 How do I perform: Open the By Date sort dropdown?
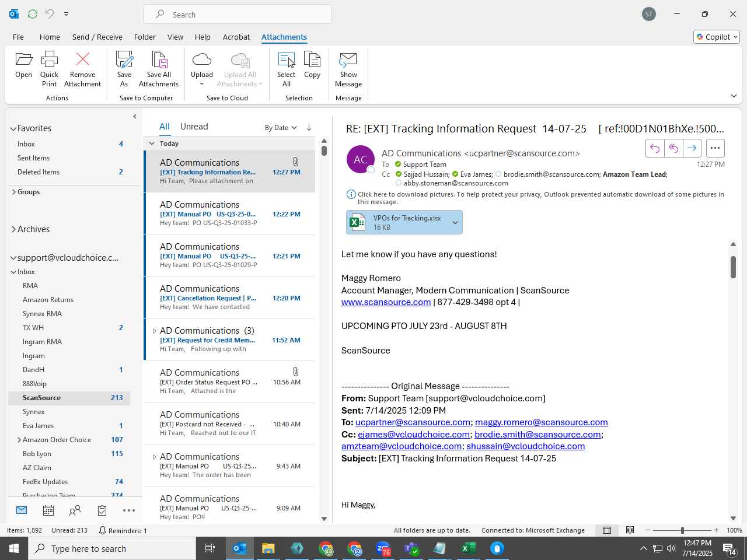[x=281, y=128]
